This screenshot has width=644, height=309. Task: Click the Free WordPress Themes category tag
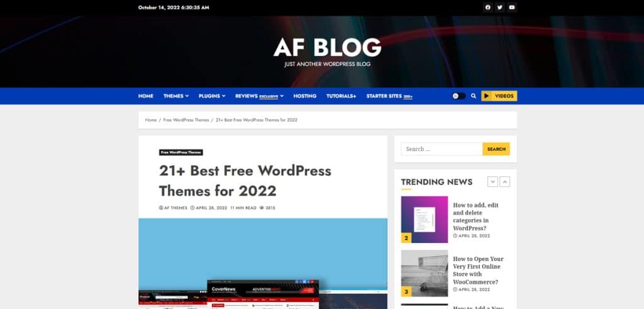[x=180, y=152]
